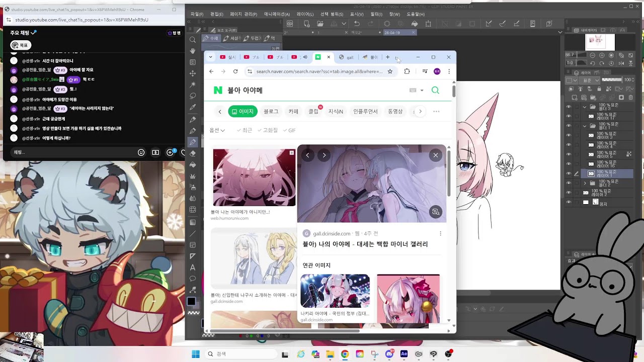644x362 pixels.
Task: Toggle 고화질 filter option
Action: (268, 130)
